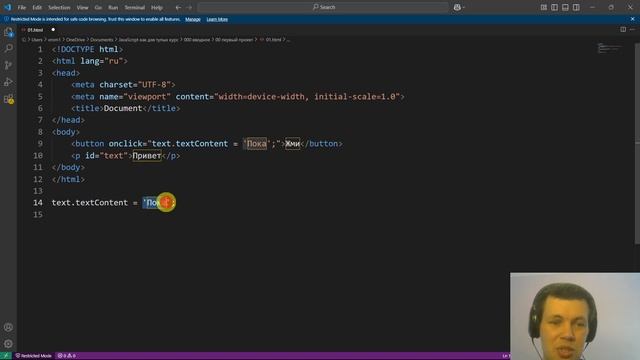The width and height of the screenshot is (640, 360).
Task: Open the Help menu
Action: (x=157, y=7)
